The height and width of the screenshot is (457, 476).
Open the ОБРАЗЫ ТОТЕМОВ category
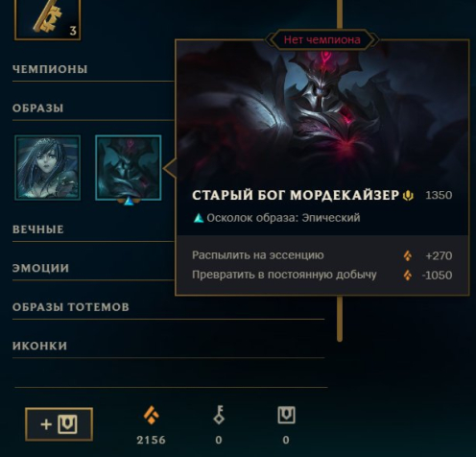[x=71, y=307]
